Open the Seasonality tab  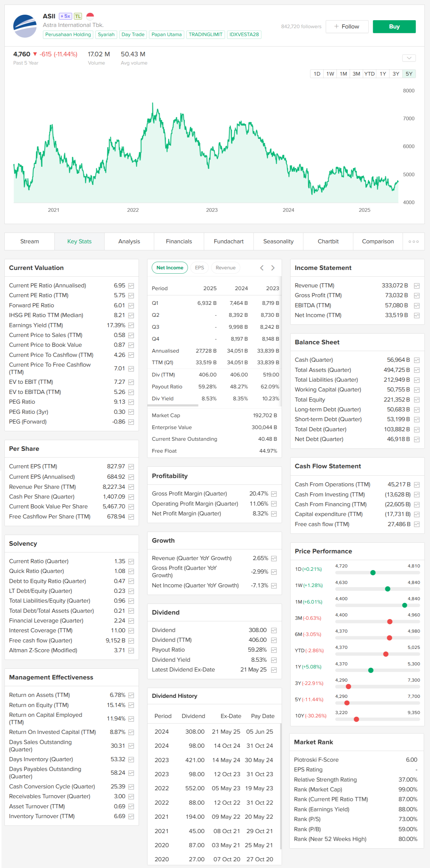(x=278, y=241)
